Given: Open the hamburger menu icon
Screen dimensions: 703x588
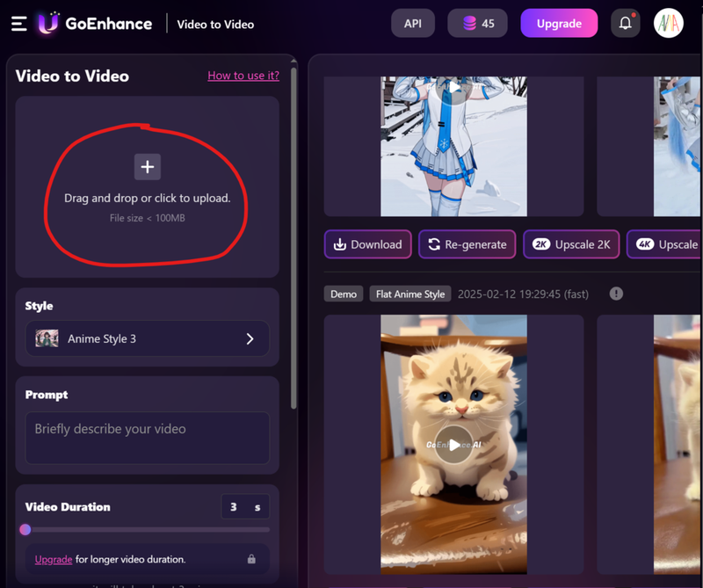Looking at the screenshot, I should (18, 24).
